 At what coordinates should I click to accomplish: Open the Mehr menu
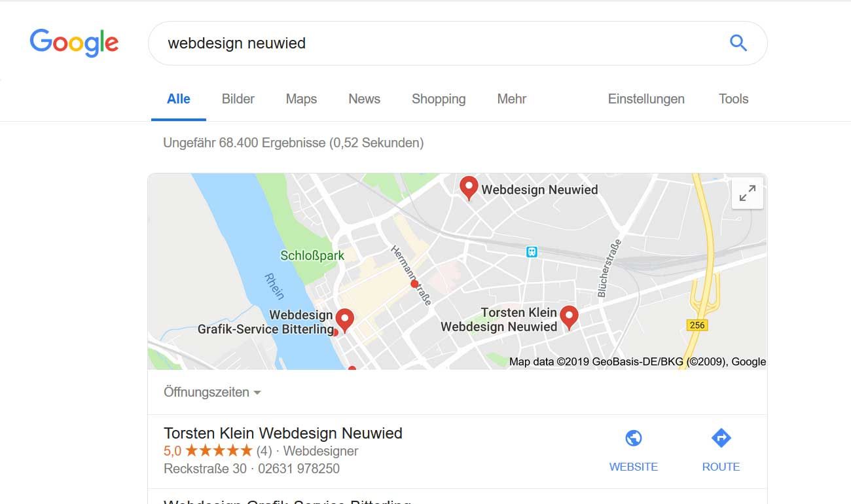(512, 99)
